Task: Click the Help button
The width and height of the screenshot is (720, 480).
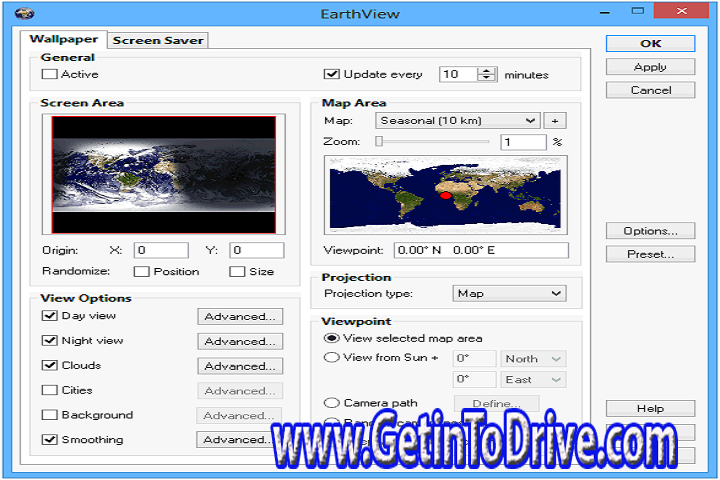Action: tap(651, 409)
